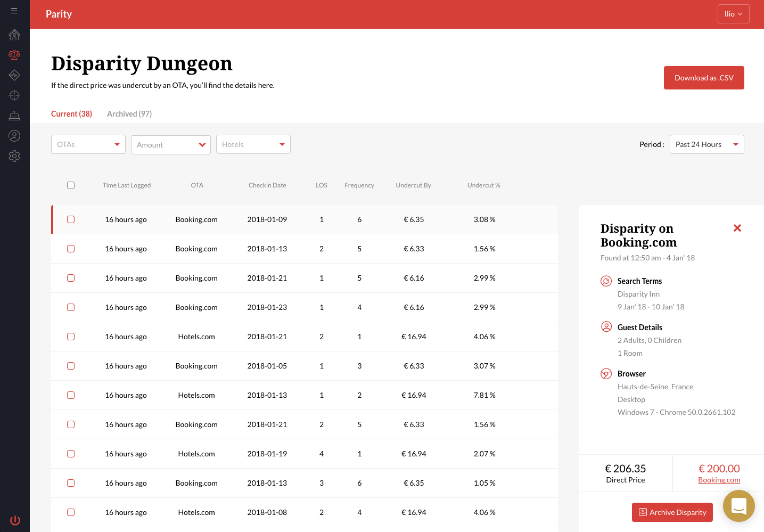Click the € 200.00 OTA price
The image size is (764, 532).
719,469
